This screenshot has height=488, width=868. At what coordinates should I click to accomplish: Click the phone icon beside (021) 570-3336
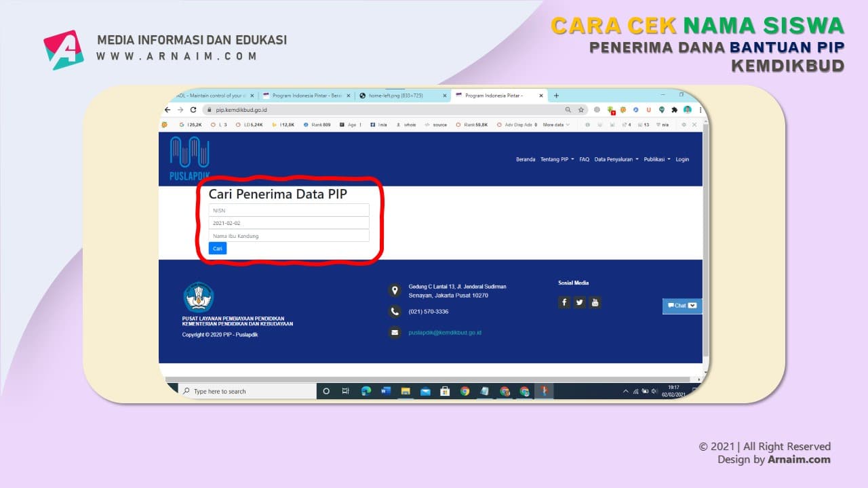tap(395, 312)
